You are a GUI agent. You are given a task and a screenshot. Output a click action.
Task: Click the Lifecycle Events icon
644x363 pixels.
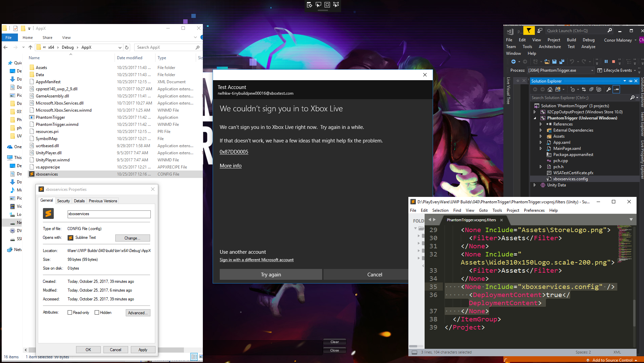[600, 70]
